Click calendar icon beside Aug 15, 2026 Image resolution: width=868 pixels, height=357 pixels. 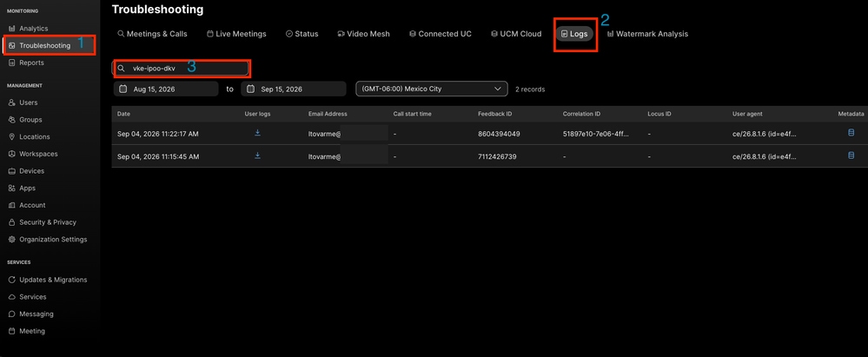123,89
